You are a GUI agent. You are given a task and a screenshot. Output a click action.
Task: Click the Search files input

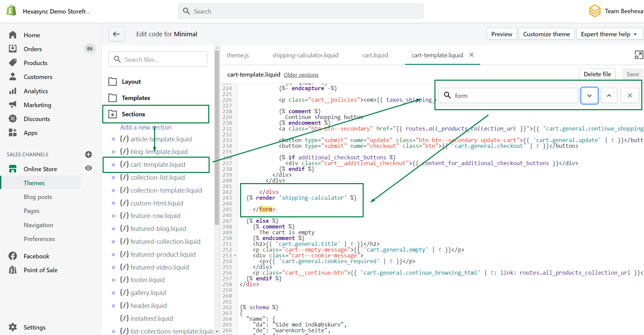(158, 59)
